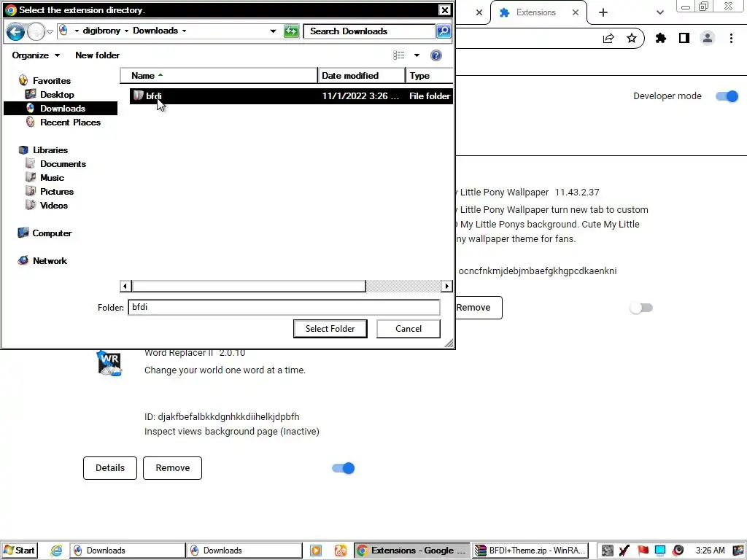Remove the Word Replacer II extension
This screenshot has height=560, width=747.
172,468
